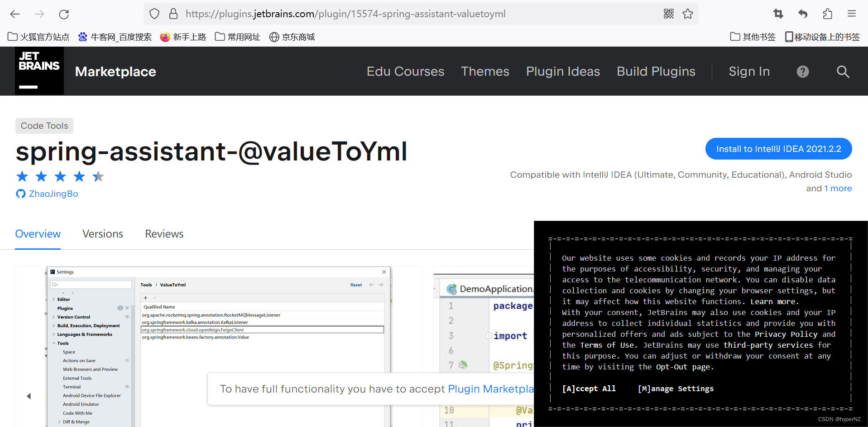868x427 pixels.
Task: Click the Marketplace search magnifier
Action: tap(843, 72)
